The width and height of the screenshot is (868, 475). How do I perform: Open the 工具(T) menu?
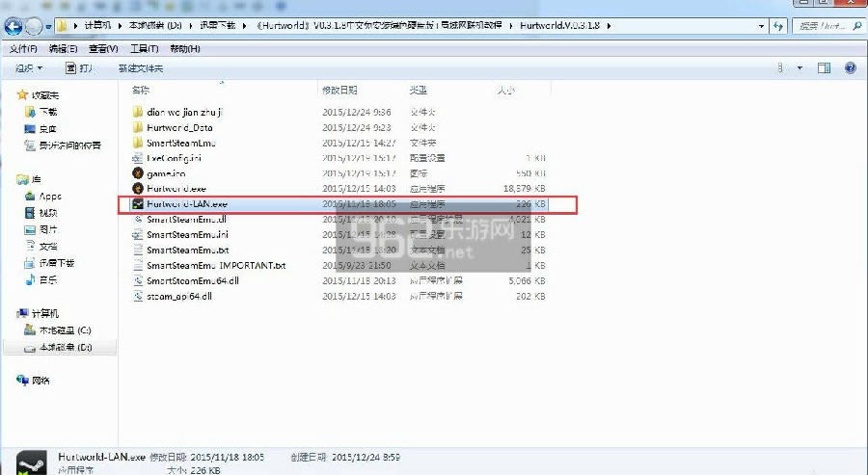click(144, 48)
